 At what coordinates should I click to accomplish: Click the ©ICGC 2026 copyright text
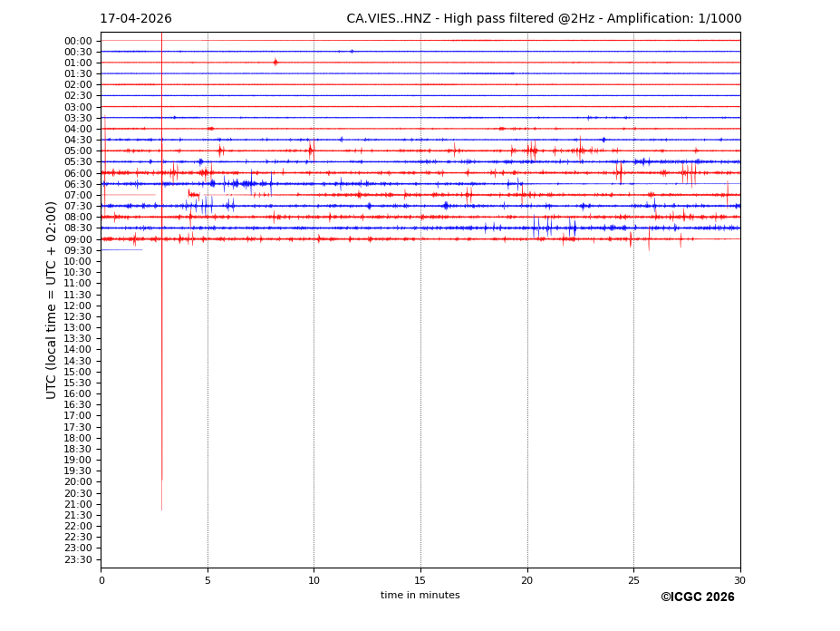697,597
